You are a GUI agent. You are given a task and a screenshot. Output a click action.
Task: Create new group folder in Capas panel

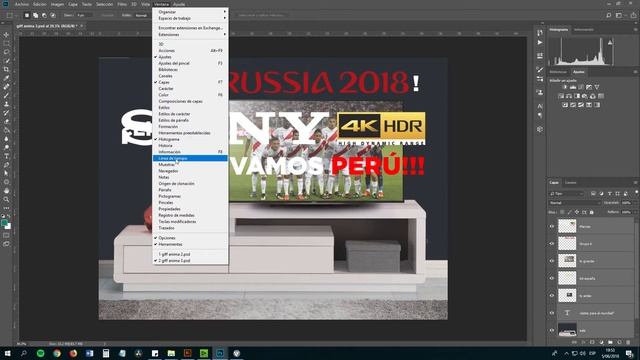[610, 342]
